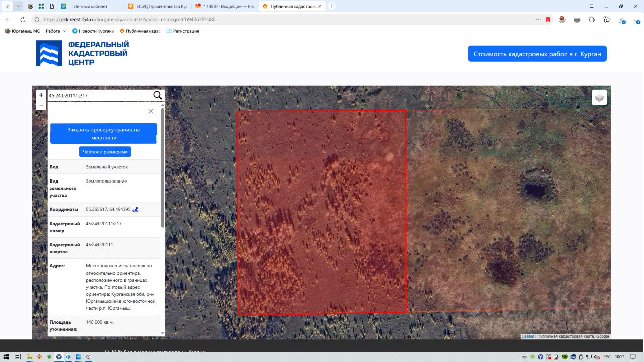This screenshot has height=362, width=644.
Task: Open the map layers switcher
Action: pos(599,97)
